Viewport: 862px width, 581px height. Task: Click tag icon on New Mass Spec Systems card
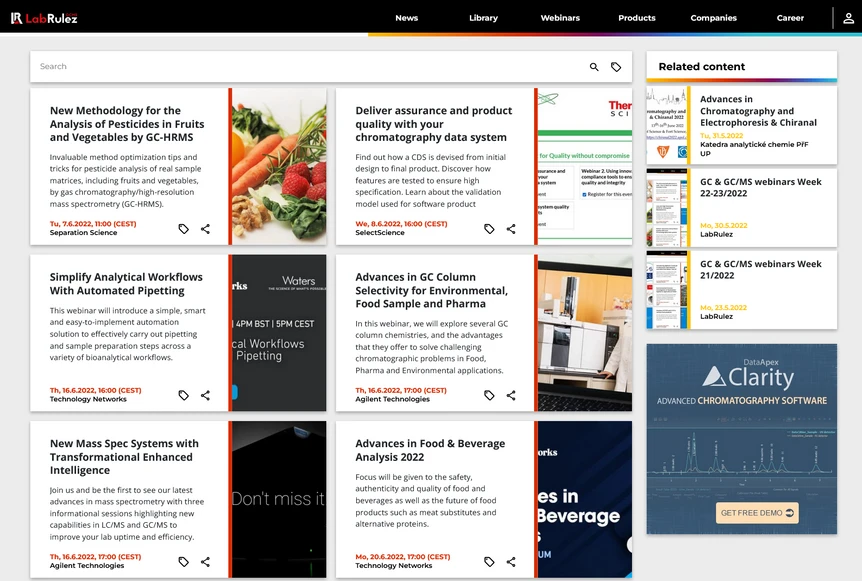coord(184,561)
